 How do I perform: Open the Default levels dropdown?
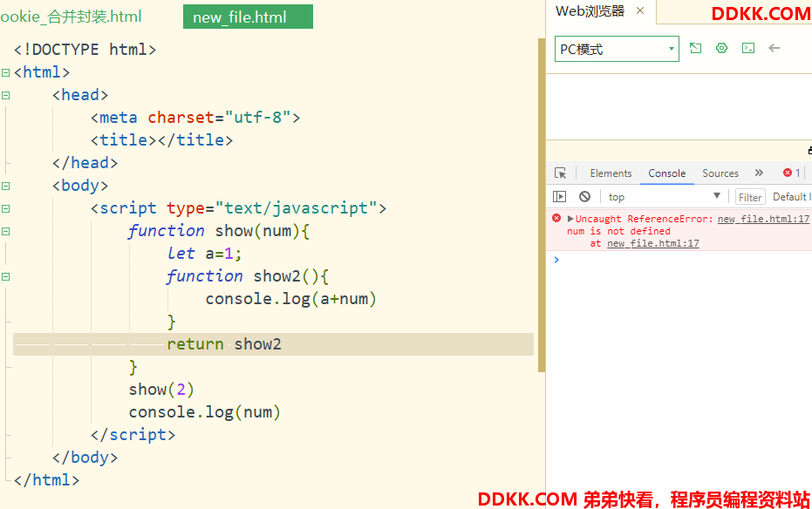[792, 197]
